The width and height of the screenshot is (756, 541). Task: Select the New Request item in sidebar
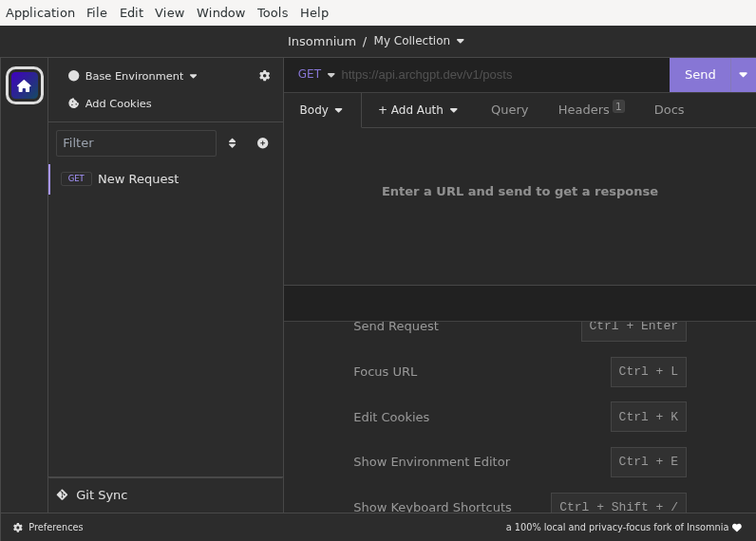tap(166, 179)
